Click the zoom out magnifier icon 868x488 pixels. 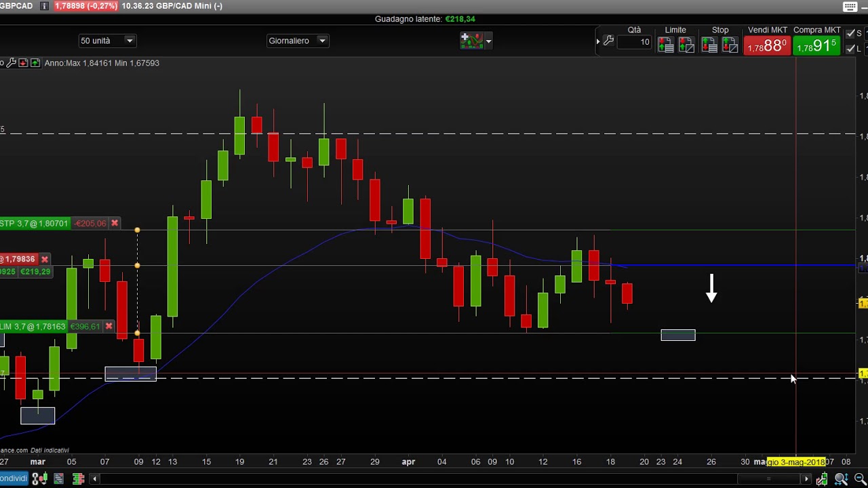(x=859, y=479)
